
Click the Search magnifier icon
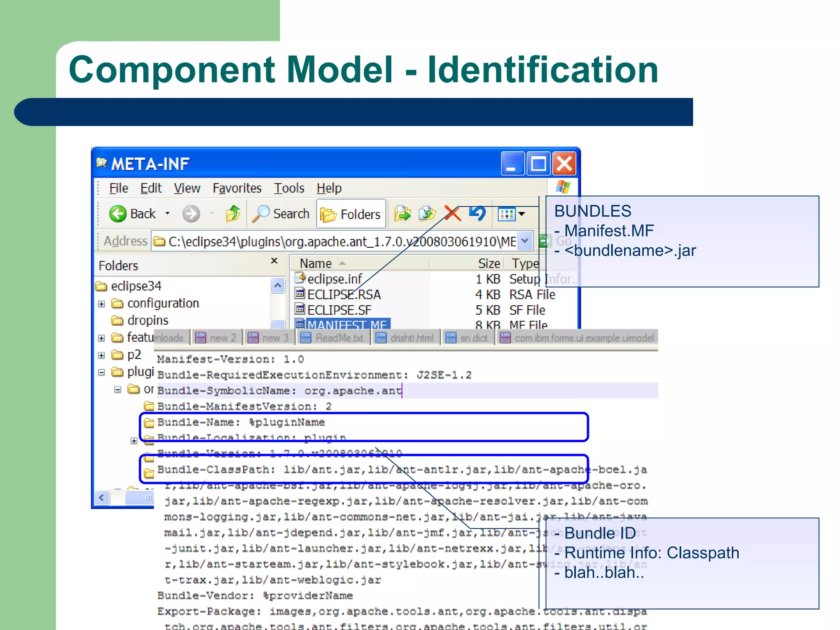tap(260, 214)
